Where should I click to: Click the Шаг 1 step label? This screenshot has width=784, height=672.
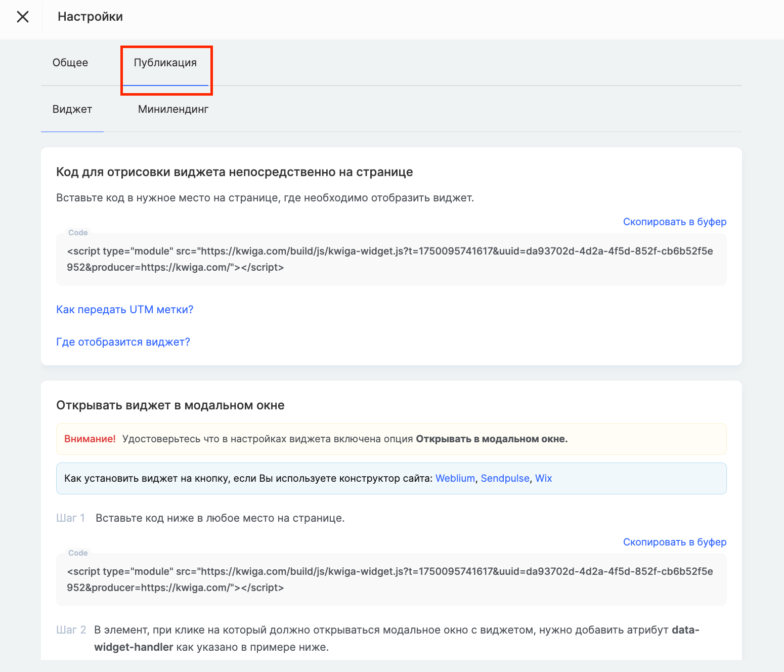coord(70,518)
